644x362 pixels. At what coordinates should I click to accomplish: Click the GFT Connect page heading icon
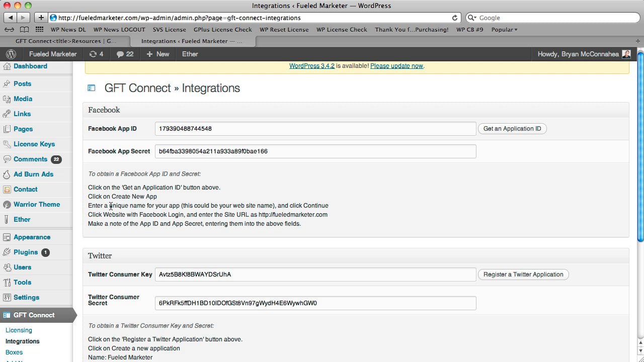91,88
